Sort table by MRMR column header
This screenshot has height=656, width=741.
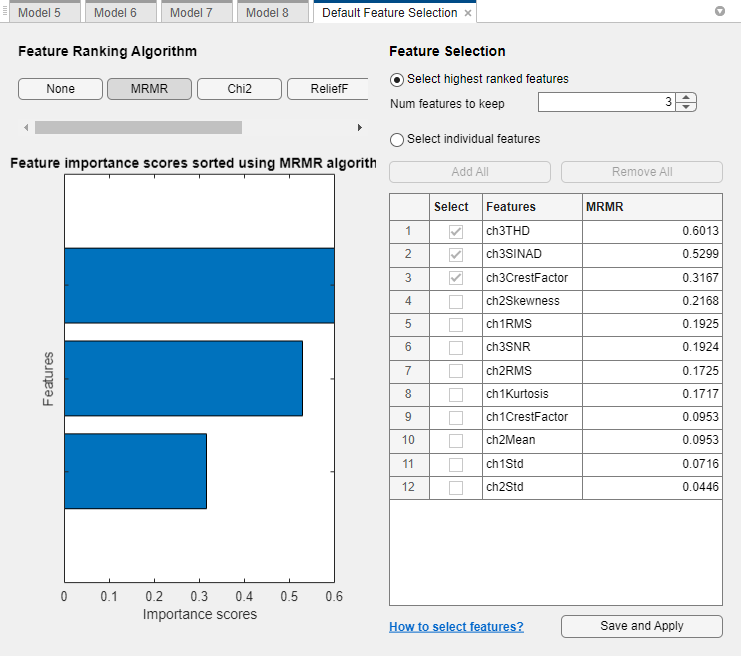(x=651, y=207)
